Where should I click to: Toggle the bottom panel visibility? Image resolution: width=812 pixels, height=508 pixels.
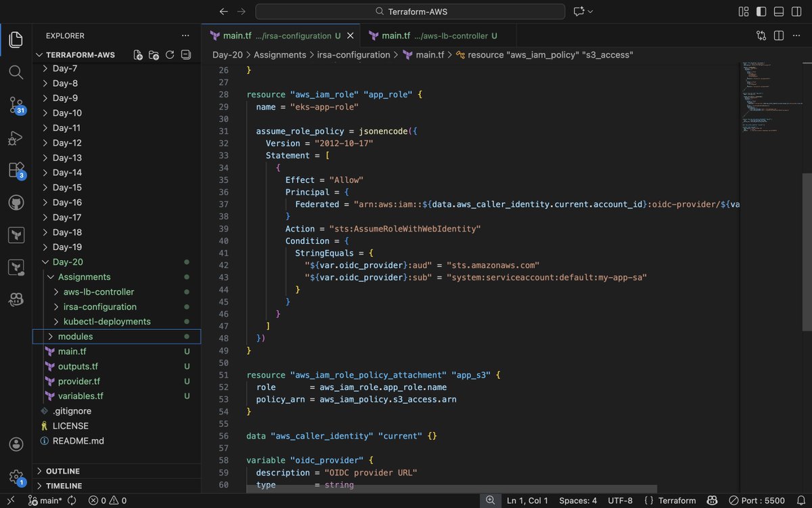pos(779,12)
